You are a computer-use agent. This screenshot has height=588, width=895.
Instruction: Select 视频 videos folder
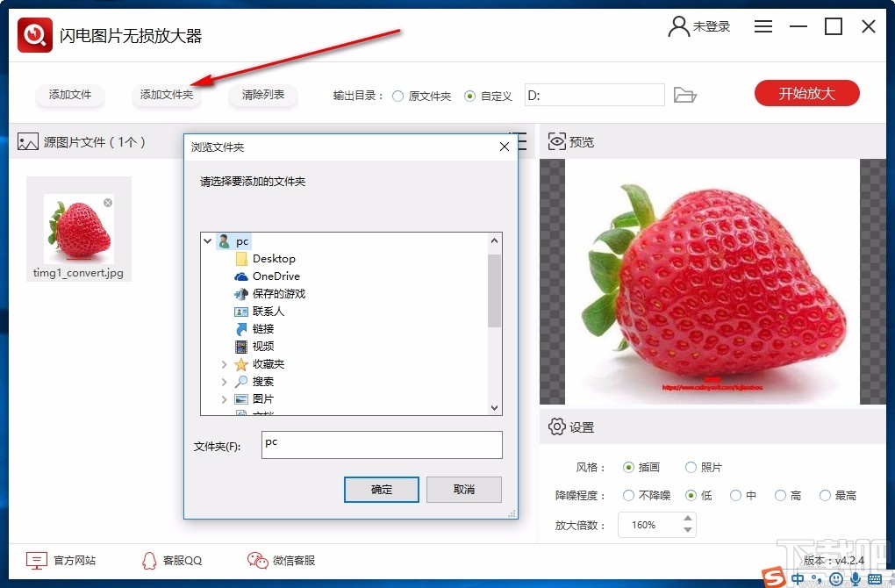[254, 347]
